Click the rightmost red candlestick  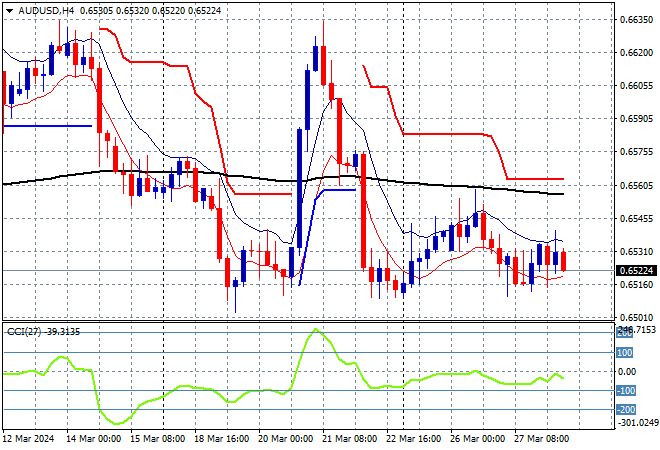point(564,261)
